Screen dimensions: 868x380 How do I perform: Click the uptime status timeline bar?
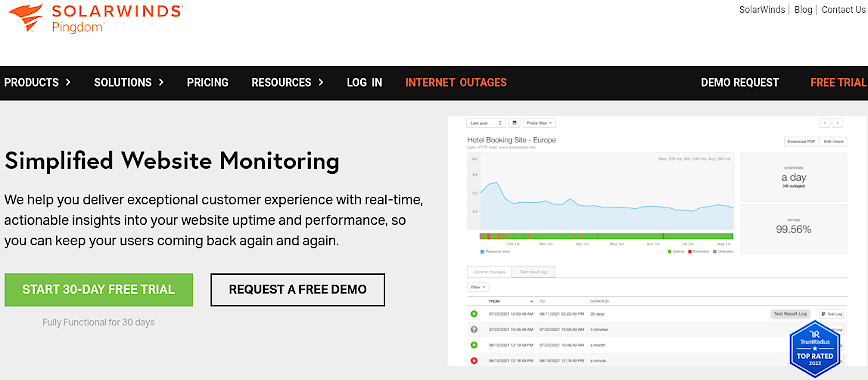coord(606,236)
